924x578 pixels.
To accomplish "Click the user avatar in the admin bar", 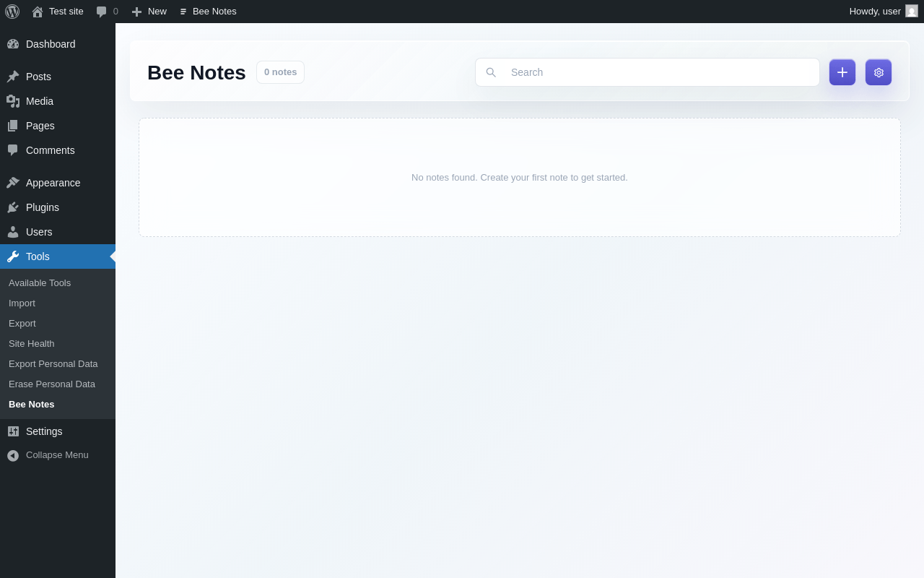I will (x=912, y=12).
